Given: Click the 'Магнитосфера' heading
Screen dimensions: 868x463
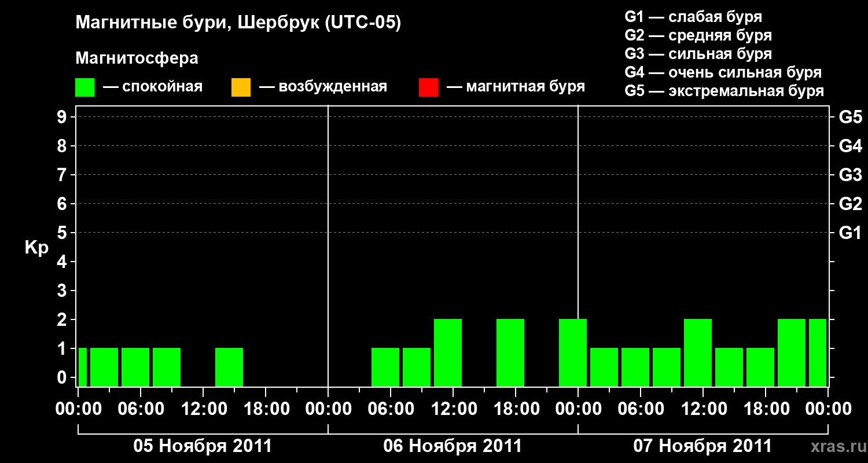Looking at the screenshot, I should 137,58.
